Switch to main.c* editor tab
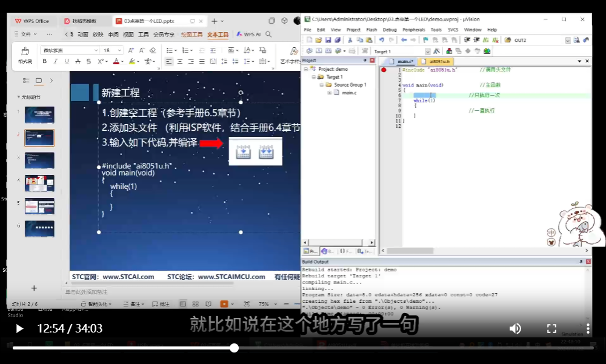The image size is (606, 364). point(402,61)
